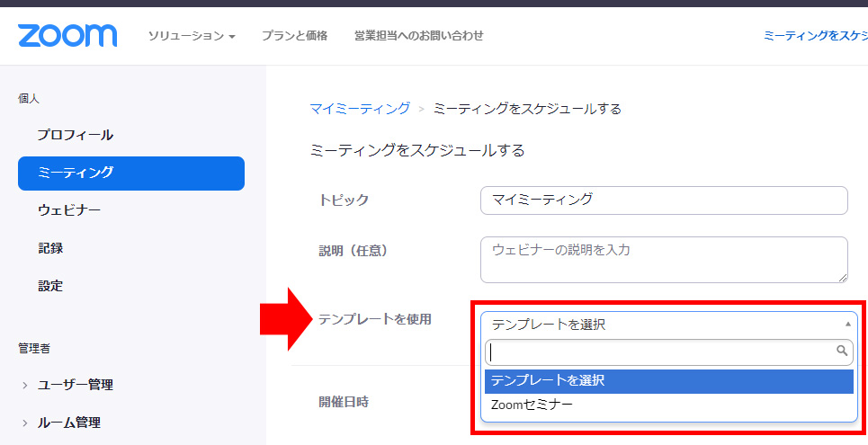
Task: Select ミーティング in the sidebar
Action: [130, 173]
